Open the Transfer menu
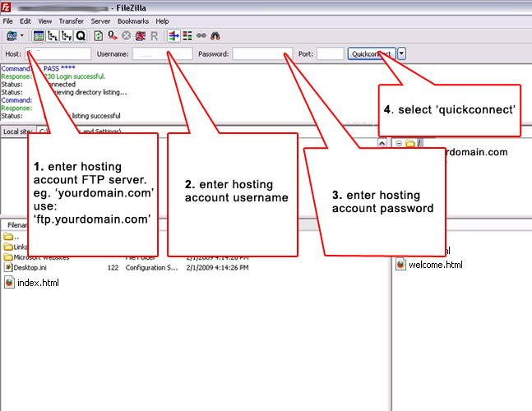Viewport: 532px width, 411px height. (72, 21)
